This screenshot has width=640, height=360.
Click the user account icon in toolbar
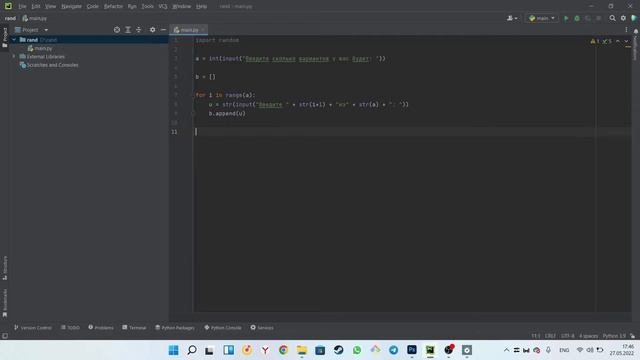(x=512, y=18)
